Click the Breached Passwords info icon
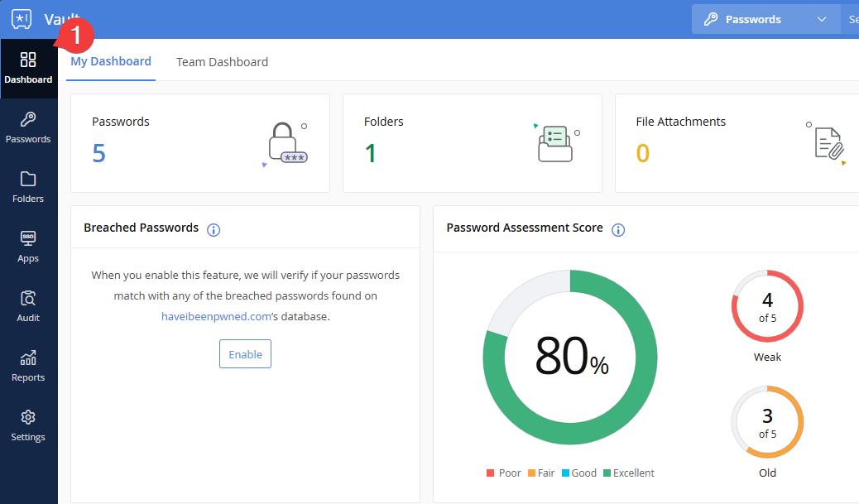Viewport: 859px width, 504px height. coord(214,229)
